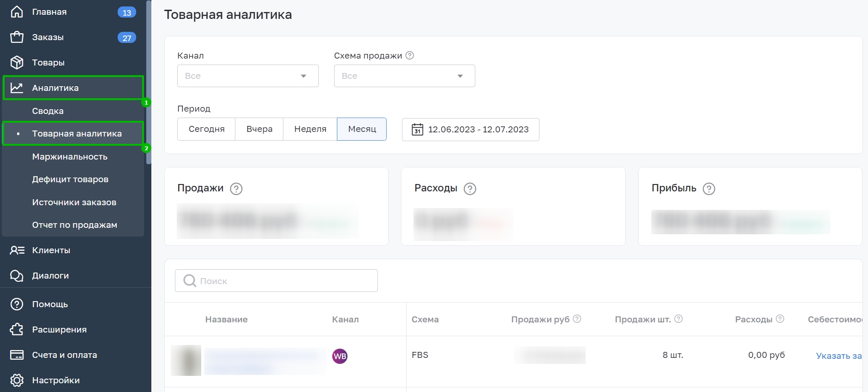The height and width of the screenshot is (392, 868).
Task: Click help icon next to Продажи
Action: [236, 189]
